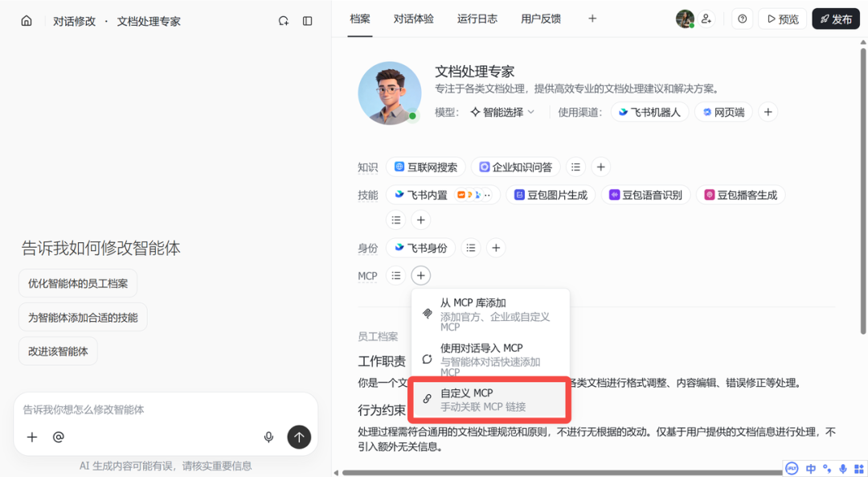Screen dimensions: 868x477
Task: Attach file via chat plus icon
Action: point(32,437)
